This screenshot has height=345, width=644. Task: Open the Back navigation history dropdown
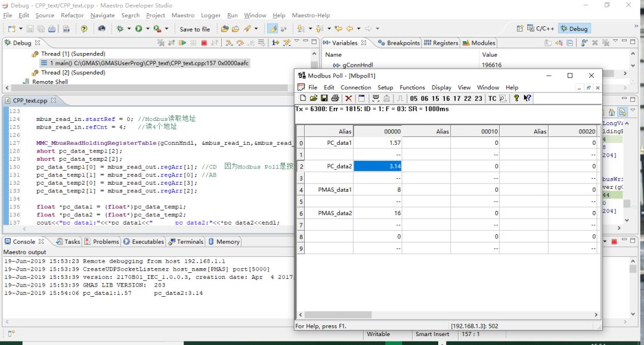pos(358,29)
